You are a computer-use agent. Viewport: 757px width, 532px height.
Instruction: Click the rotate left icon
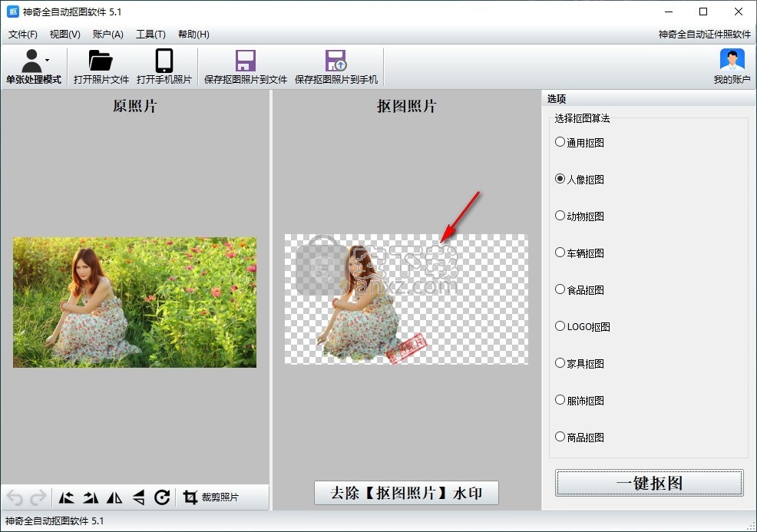(67, 497)
